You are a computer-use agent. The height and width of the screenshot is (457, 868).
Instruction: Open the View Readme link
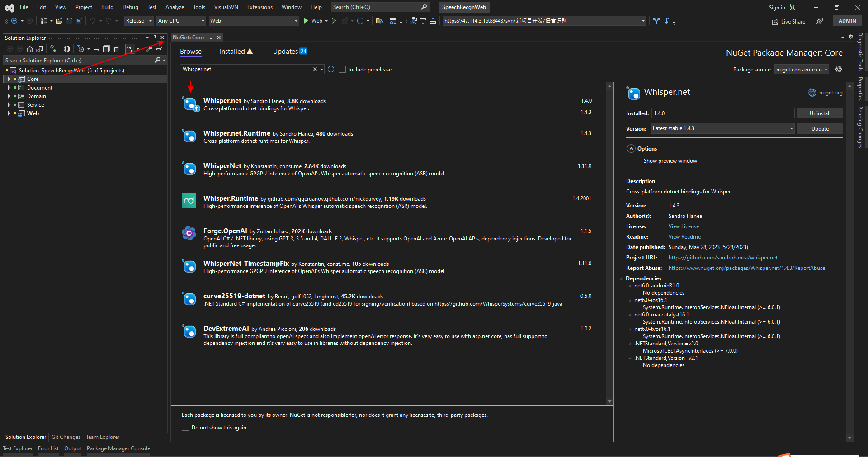[684, 237]
